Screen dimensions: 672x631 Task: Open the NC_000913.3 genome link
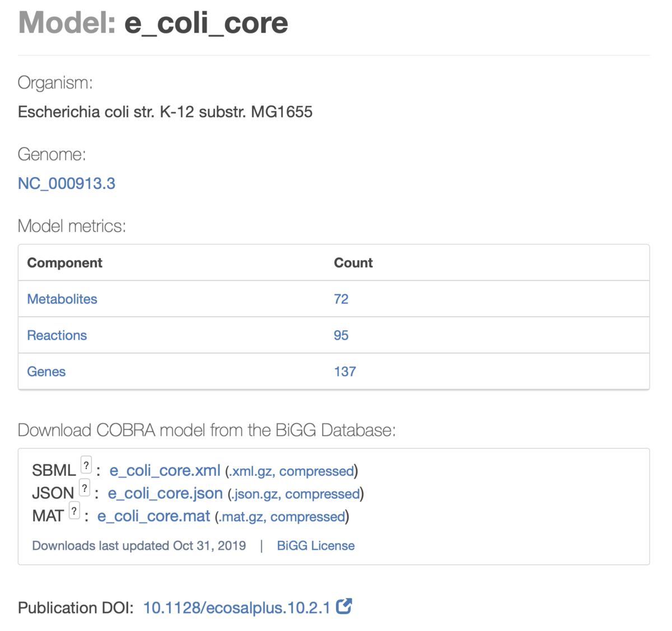67,183
